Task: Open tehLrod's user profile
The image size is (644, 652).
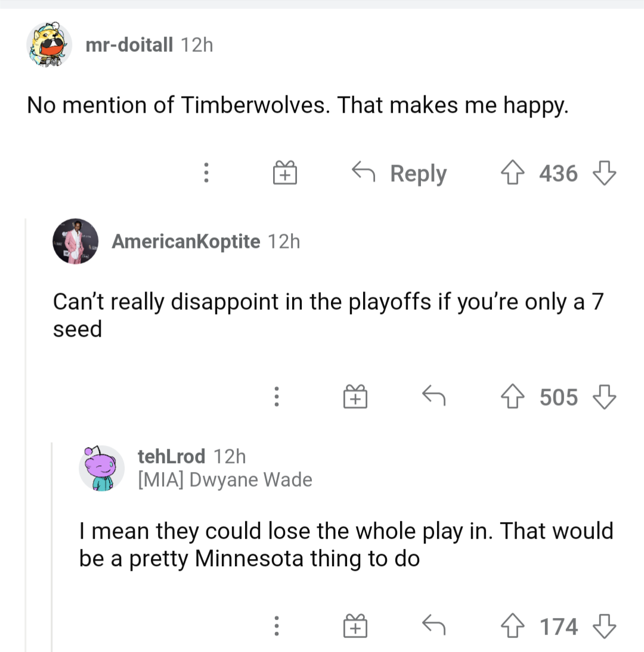Action: pyautogui.click(x=171, y=457)
